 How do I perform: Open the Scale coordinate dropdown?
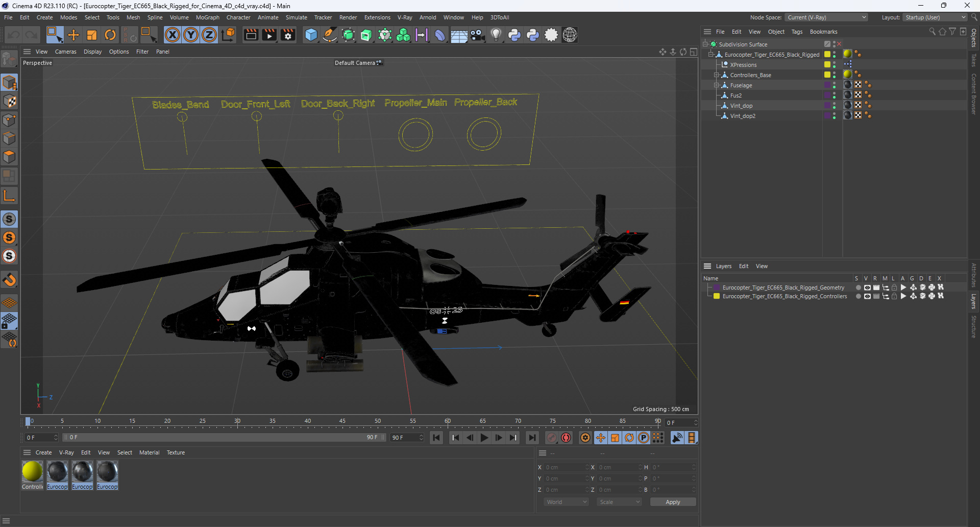point(619,502)
